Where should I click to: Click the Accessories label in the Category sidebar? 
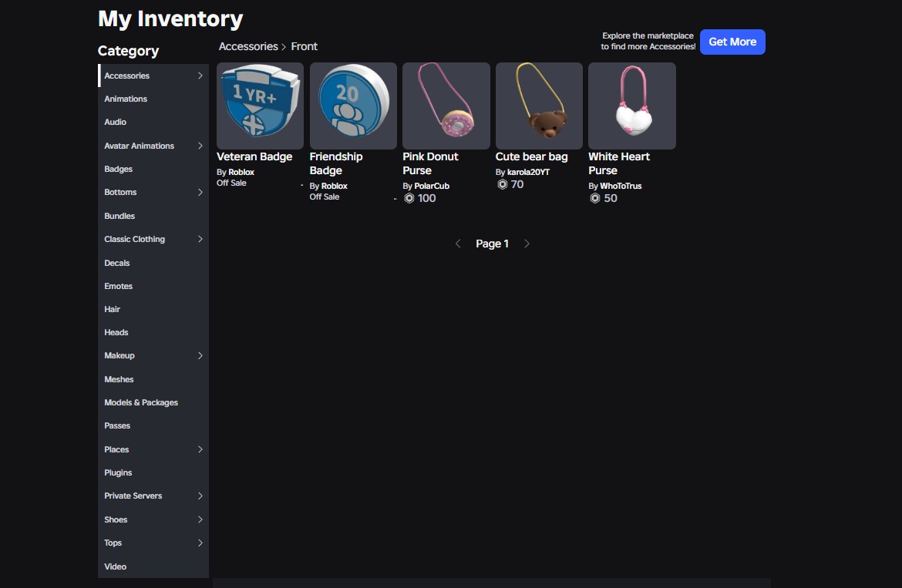coord(126,76)
